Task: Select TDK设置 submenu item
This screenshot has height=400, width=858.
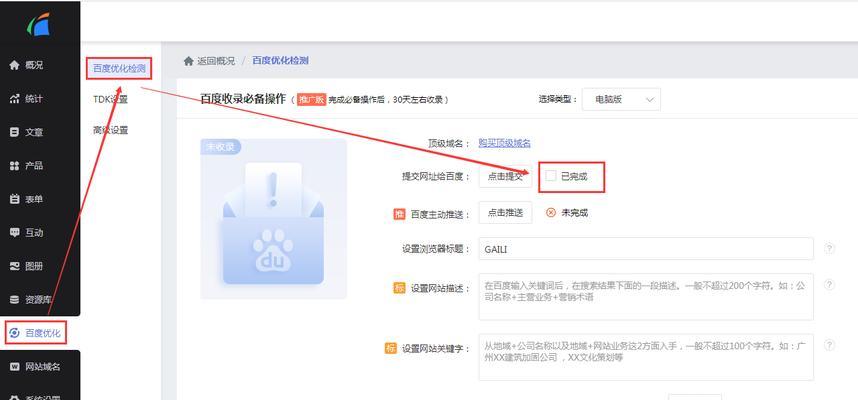Action: (x=111, y=99)
